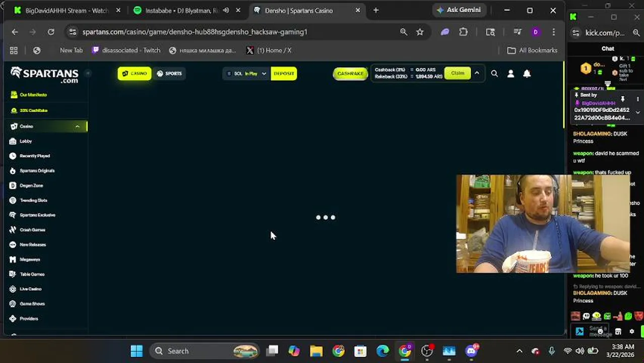
Task: Open the Spartans.com logo home link
Action: (x=44, y=75)
